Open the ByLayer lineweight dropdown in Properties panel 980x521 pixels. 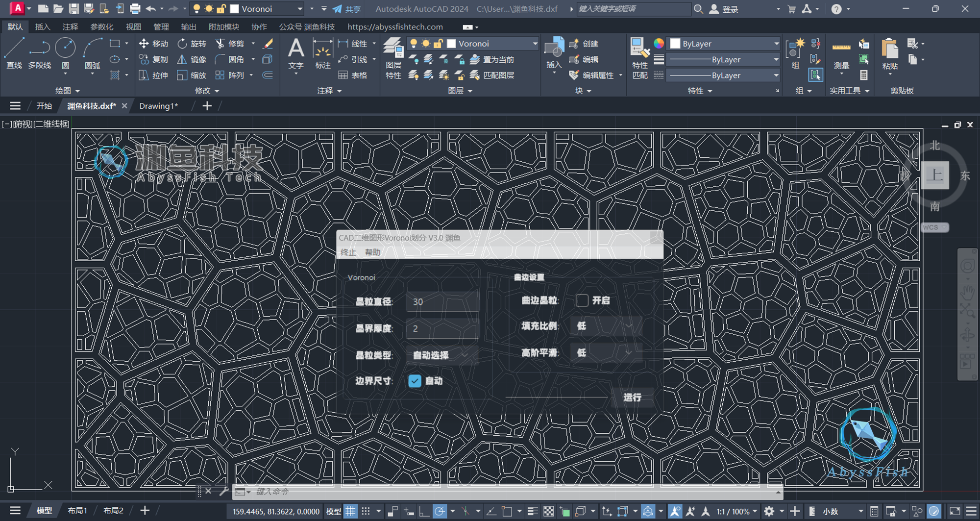724,59
